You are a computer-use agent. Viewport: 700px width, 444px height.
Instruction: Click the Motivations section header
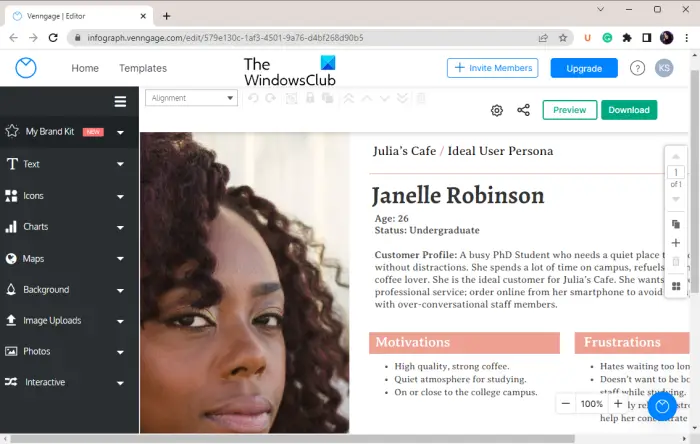click(x=464, y=343)
